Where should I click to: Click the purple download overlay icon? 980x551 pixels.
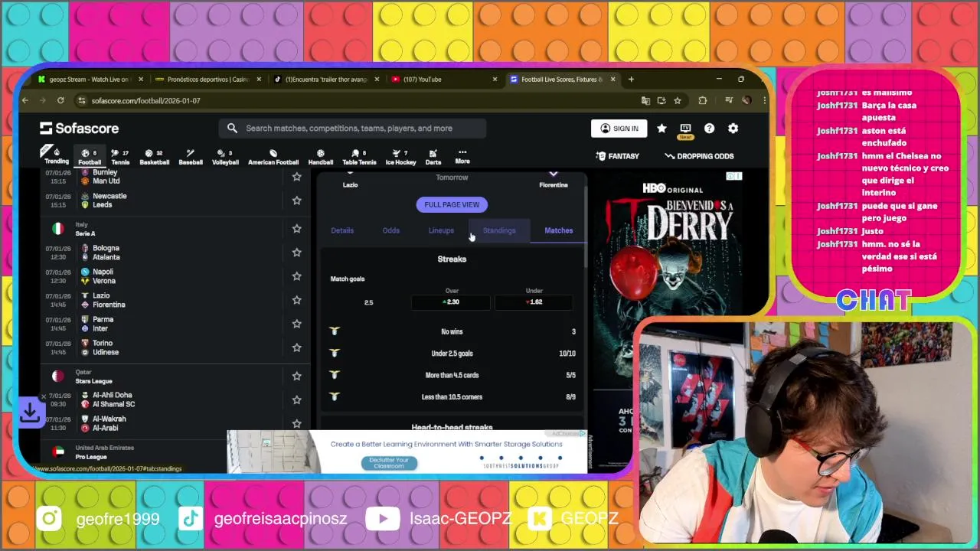[x=31, y=412]
